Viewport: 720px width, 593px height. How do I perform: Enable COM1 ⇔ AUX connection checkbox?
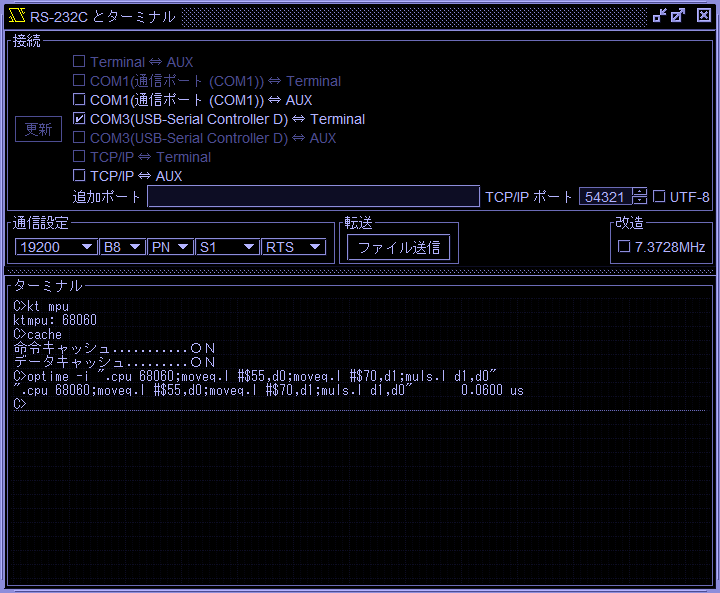click(x=79, y=100)
